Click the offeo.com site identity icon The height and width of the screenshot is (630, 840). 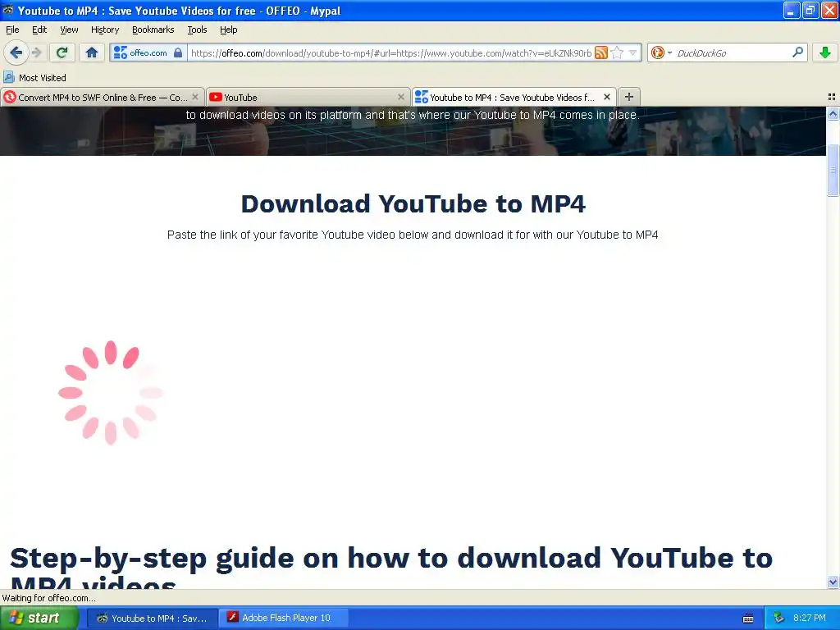120,52
